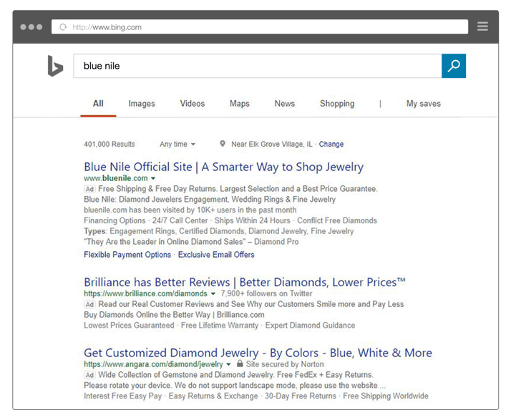Viewport: 511px width, 420px height.
Task: Click Ships Within 24 Hours text
Action: (252, 220)
